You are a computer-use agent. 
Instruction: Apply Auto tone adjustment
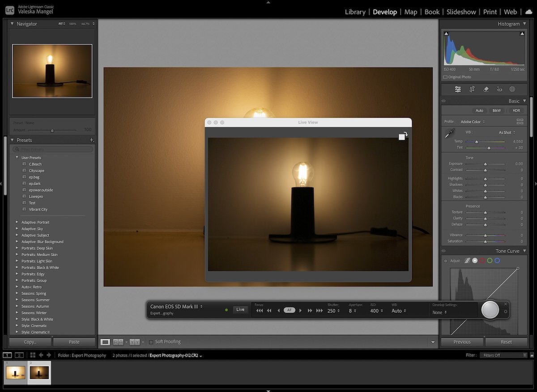coord(479,110)
